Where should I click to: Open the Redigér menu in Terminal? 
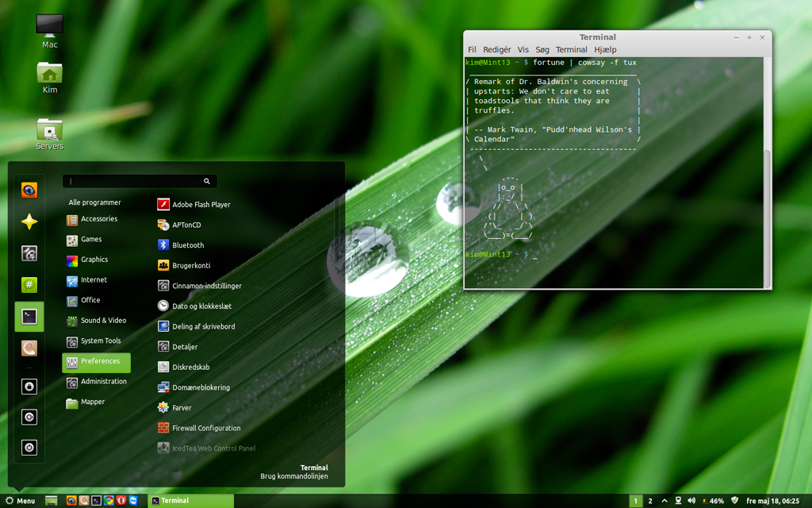(x=496, y=50)
